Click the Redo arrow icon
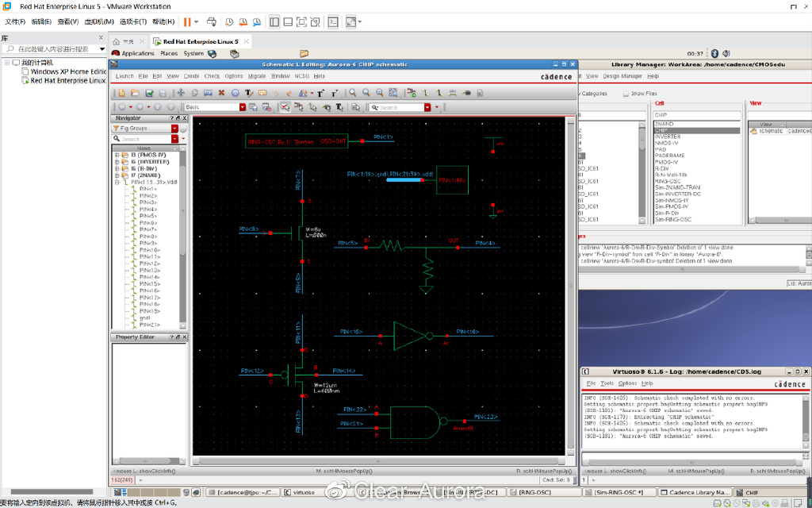Image resolution: width=812 pixels, height=508 pixels. coord(289,93)
